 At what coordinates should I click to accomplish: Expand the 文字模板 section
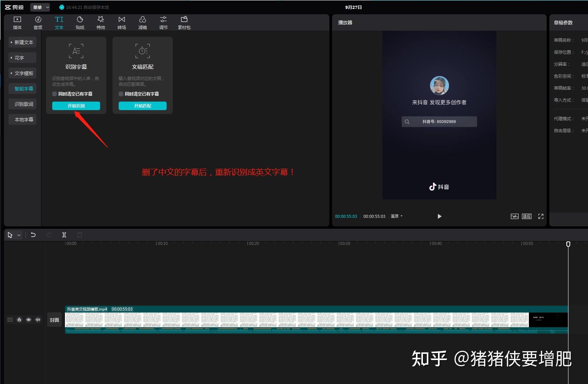point(22,73)
